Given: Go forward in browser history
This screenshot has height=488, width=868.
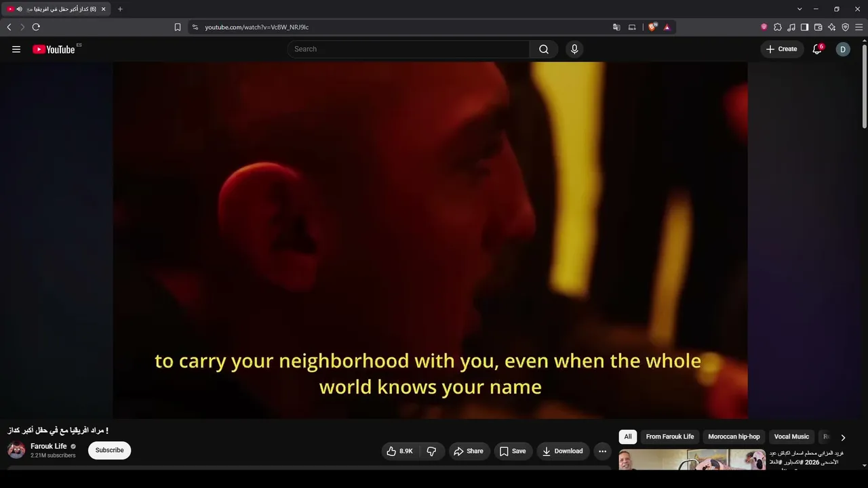Looking at the screenshot, I should click(22, 27).
